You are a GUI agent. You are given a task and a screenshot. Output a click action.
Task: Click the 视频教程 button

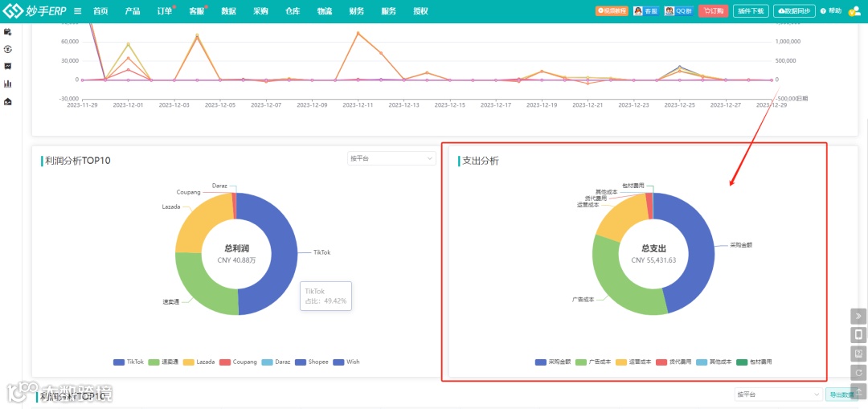(612, 11)
